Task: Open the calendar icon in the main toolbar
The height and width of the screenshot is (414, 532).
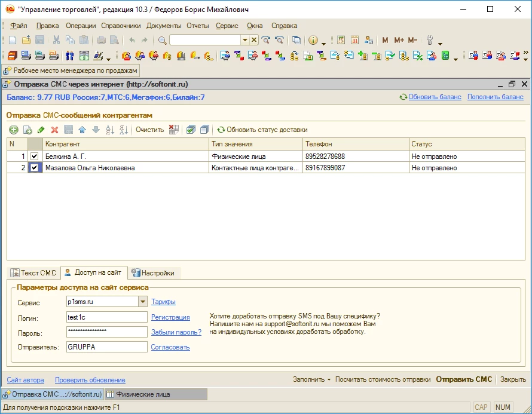Action: pyautogui.click(x=354, y=41)
